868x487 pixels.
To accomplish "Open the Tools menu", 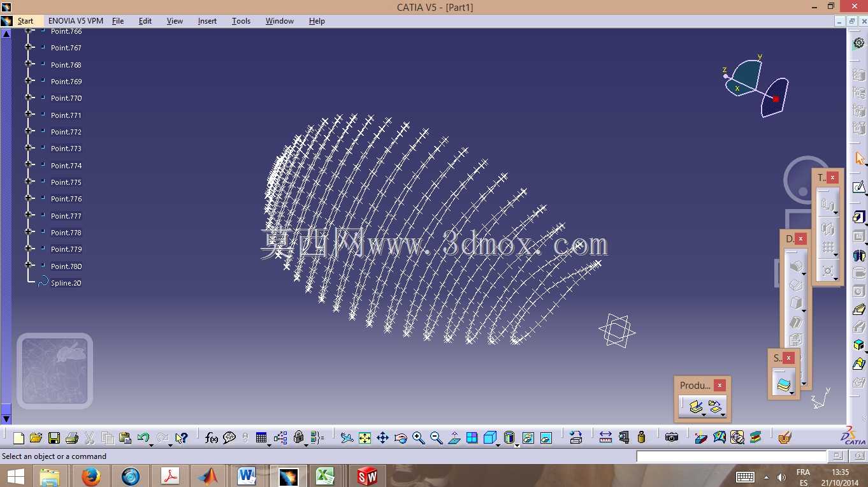I will coord(241,21).
